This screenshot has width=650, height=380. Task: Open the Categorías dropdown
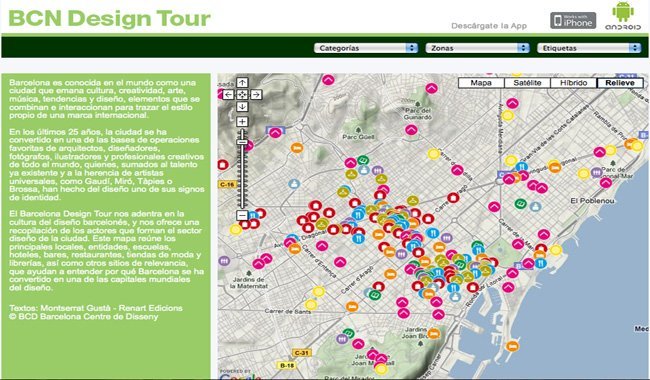[x=366, y=48]
